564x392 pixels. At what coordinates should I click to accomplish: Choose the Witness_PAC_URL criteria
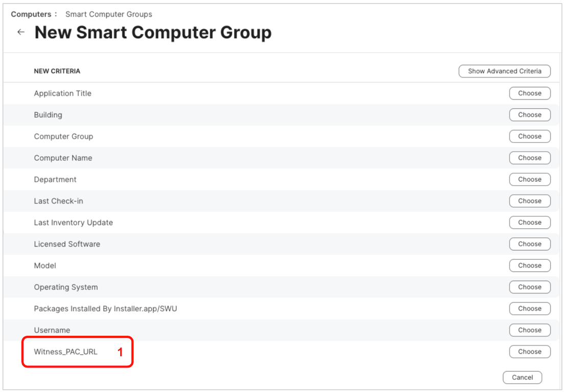(x=529, y=352)
